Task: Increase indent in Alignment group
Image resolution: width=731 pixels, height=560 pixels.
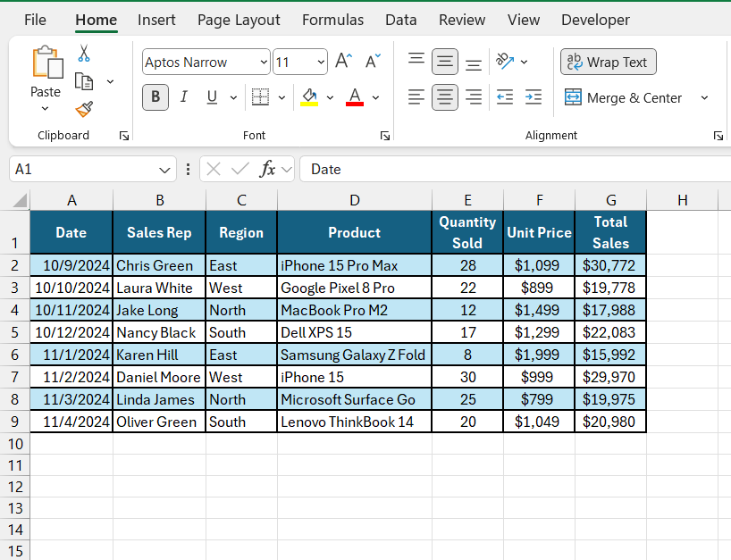Action: (534, 97)
